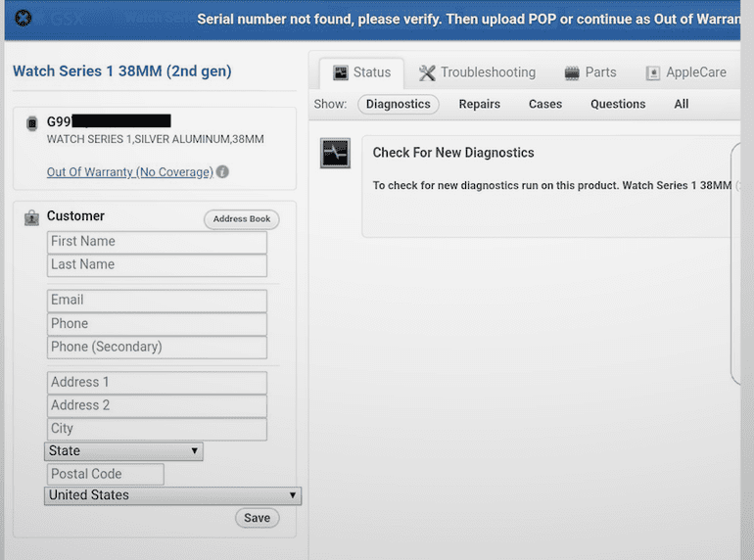
Task: Select the Diagnostics filter
Action: 398,104
